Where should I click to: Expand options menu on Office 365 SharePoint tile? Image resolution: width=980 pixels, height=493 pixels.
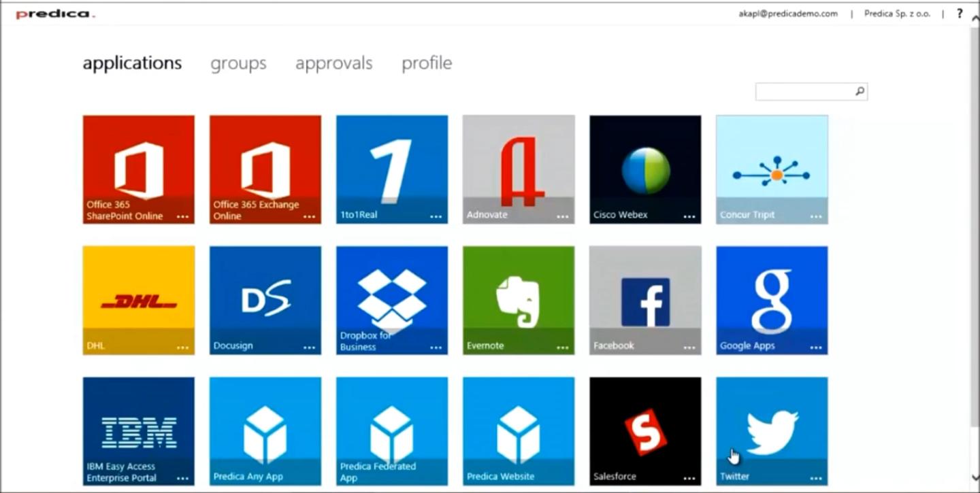pyautogui.click(x=182, y=217)
